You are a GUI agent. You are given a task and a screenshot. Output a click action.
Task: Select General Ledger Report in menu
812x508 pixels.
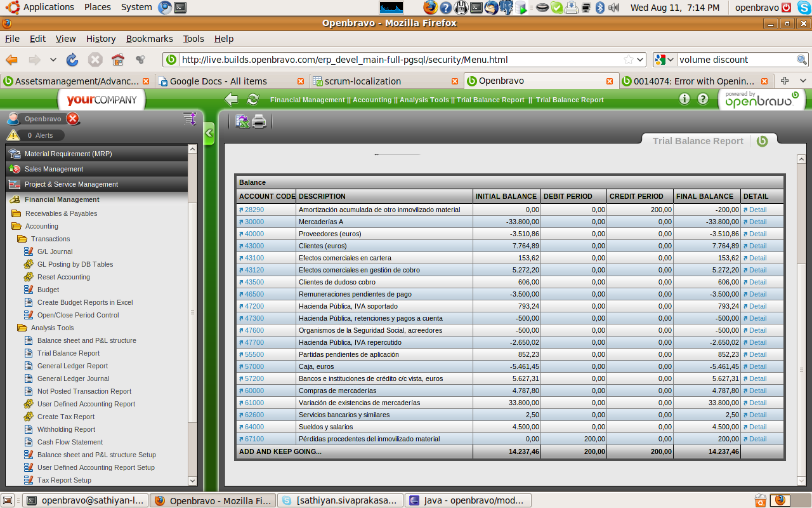click(72, 366)
